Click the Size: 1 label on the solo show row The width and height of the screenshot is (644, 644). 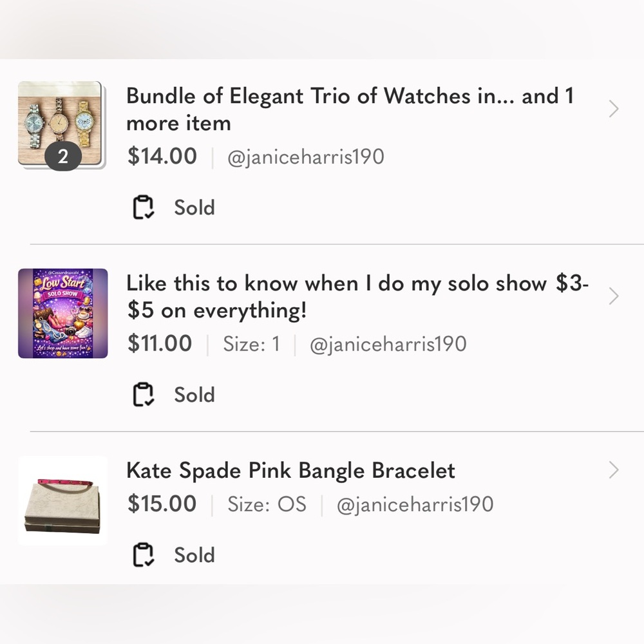[x=251, y=344]
